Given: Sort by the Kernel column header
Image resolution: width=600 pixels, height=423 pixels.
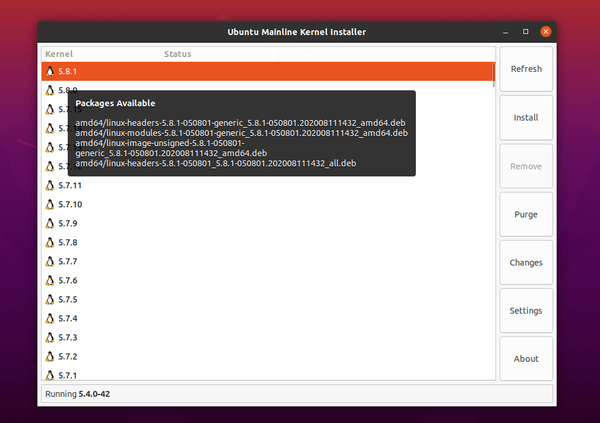Looking at the screenshot, I should (x=101, y=54).
